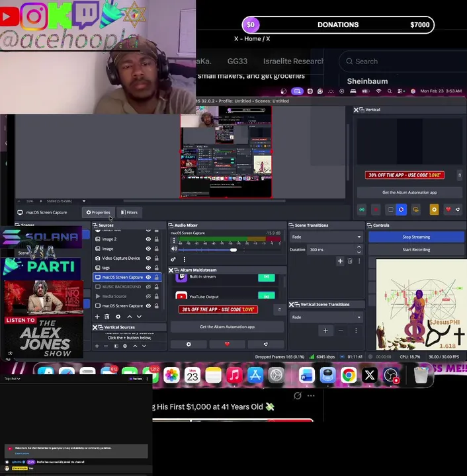Open source properties gear in Sources toolbar
The image size is (467, 476).
[118, 317]
